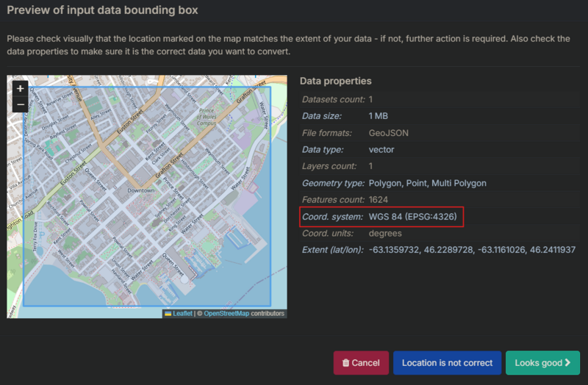Screen dimensions: 588x385
Task: Click the Data size 1 MB value
Action: 379,116
